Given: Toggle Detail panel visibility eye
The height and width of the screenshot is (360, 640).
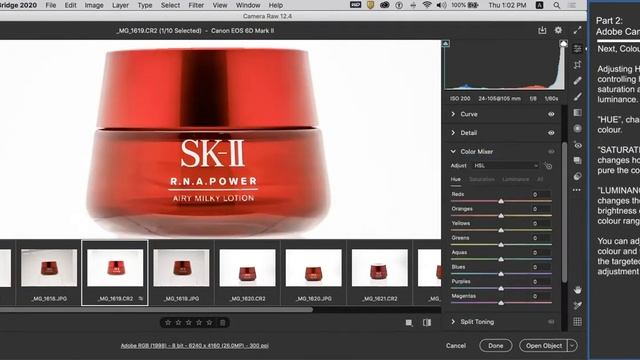Looking at the screenshot, I should [551, 133].
